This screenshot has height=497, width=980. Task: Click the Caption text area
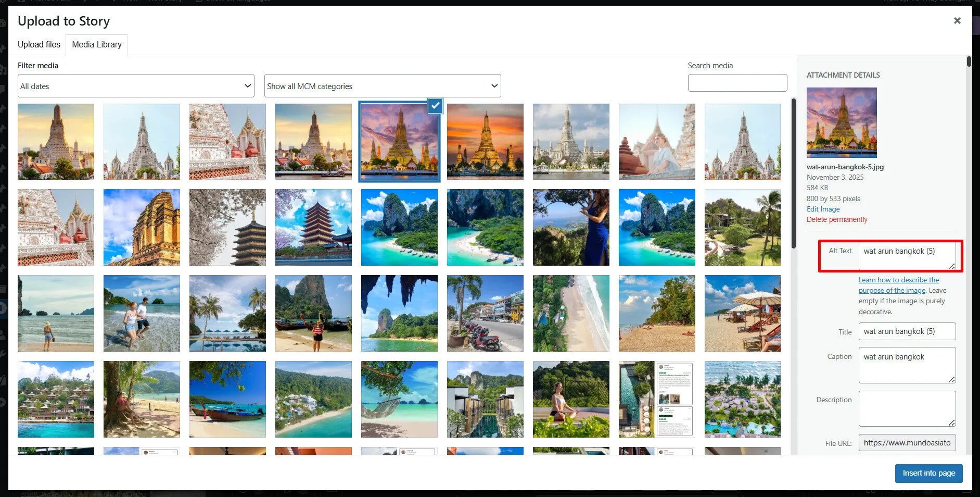(x=907, y=365)
